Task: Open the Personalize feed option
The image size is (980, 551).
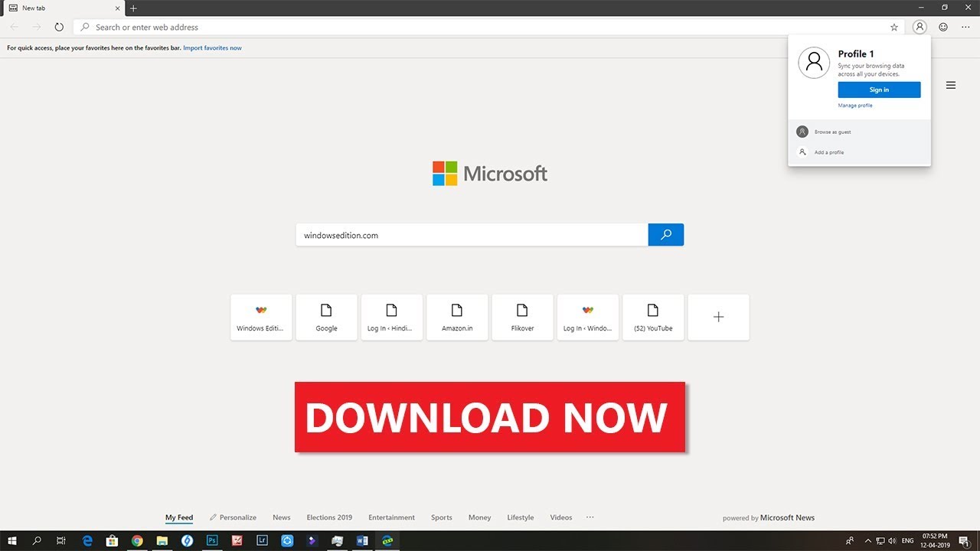Action: pos(234,517)
